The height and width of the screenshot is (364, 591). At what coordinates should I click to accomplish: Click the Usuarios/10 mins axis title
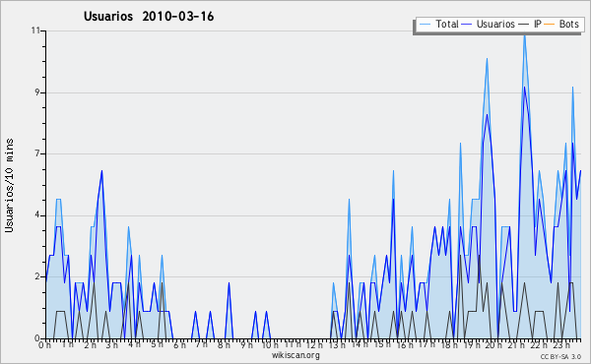click(9, 185)
